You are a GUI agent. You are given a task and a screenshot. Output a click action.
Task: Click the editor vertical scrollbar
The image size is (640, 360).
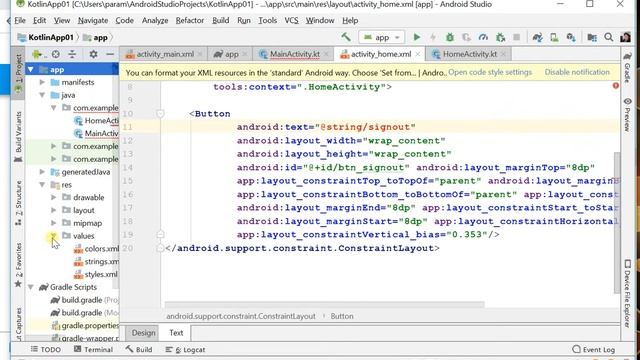pos(617,222)
